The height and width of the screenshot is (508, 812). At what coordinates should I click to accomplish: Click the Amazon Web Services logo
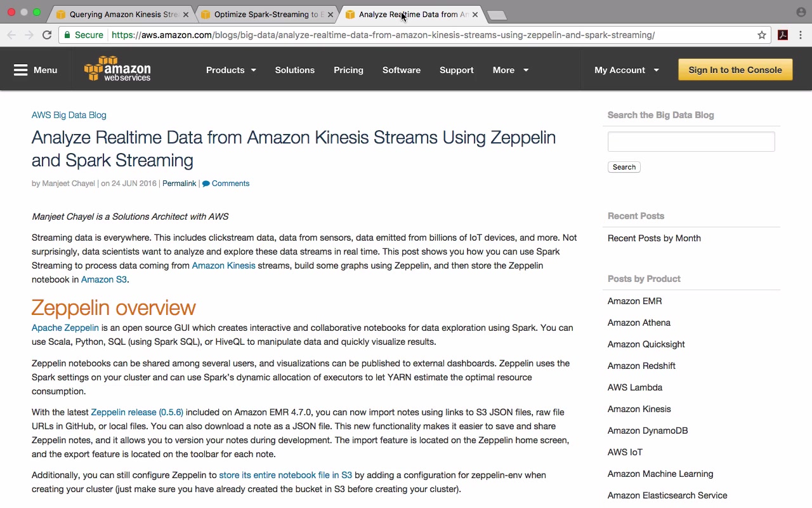point(117,69)
